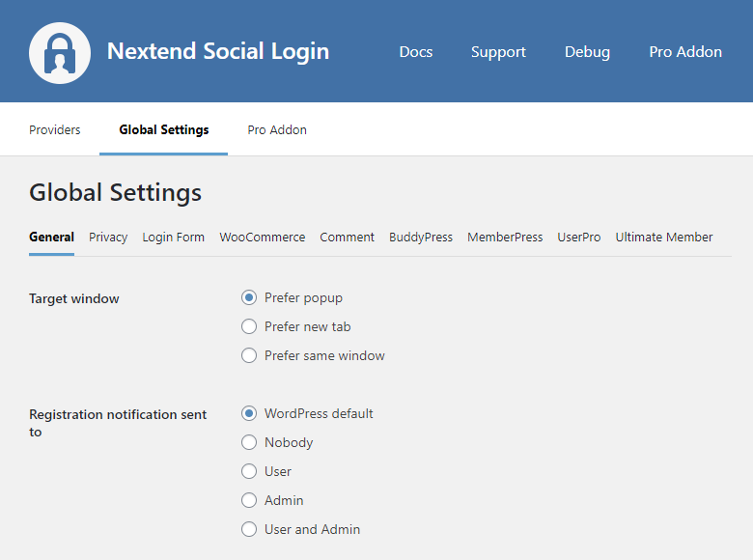The height and width of the screenshot is (560, 753).
Task: Open the Docs link in header
Action: point(415,52)
